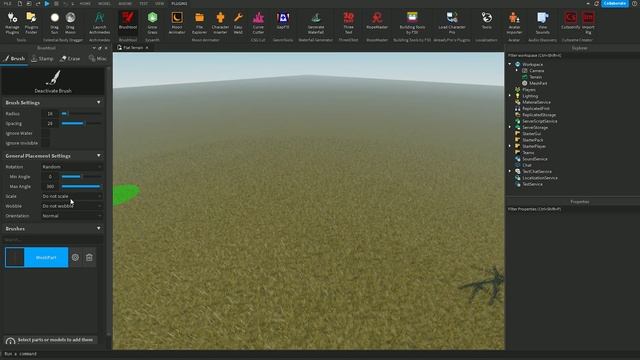Expand the TextChatService node in Explorer

tap(510, 171)
